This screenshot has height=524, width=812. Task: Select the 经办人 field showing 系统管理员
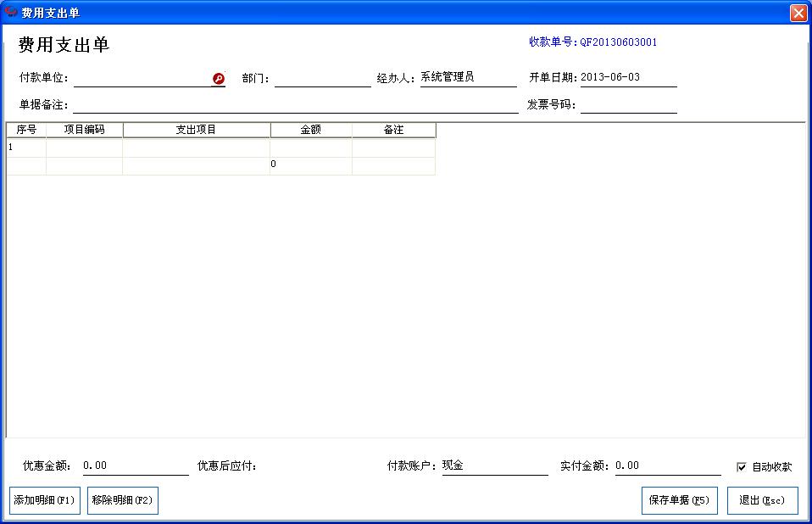[466, 78]
